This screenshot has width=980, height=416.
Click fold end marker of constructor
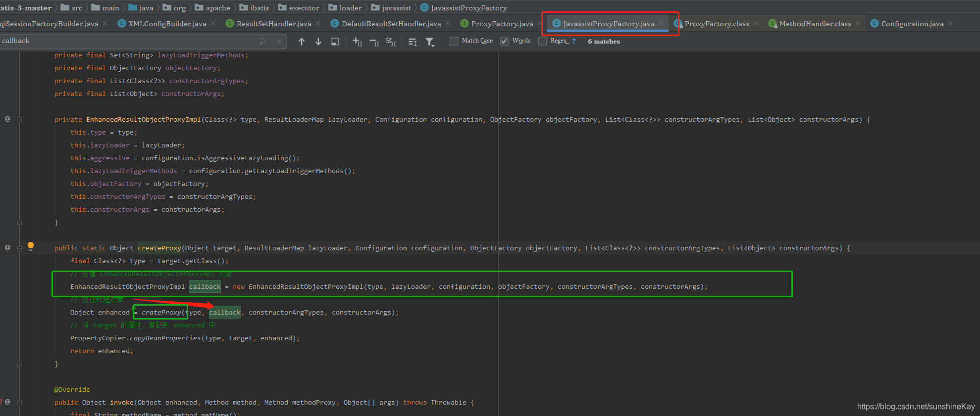pyautogui.click(x=19, y=223)
